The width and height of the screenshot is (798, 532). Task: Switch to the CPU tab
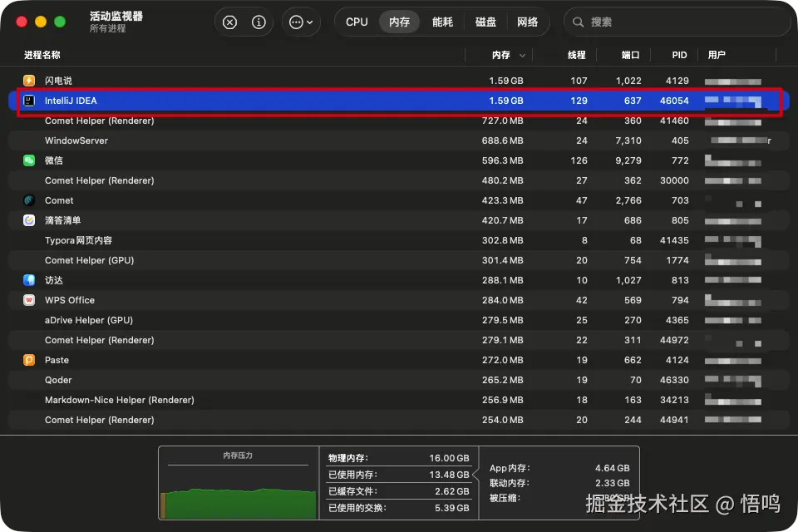357,22
